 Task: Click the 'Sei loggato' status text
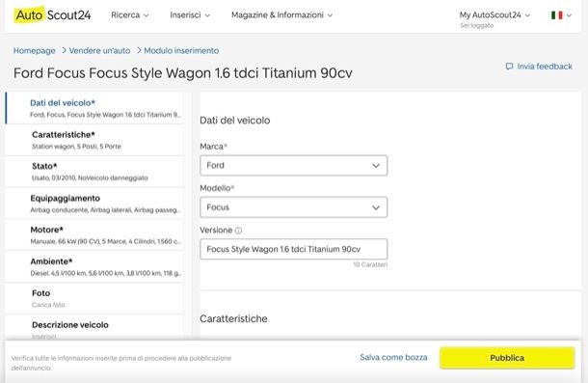point(476,25)
